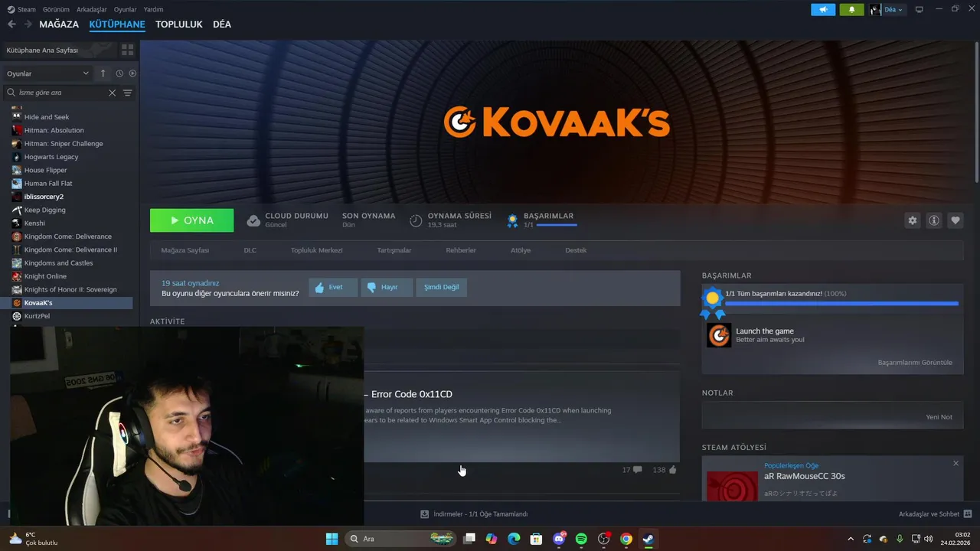
Task: Open İndirmeler downloads status
Action: pyautogui.click(x=474, y=514)
